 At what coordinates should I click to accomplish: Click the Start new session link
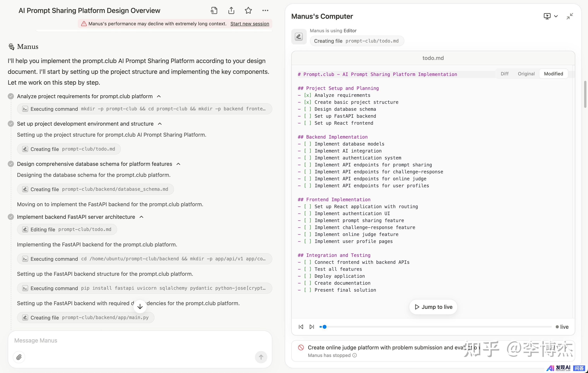(250, 24)
